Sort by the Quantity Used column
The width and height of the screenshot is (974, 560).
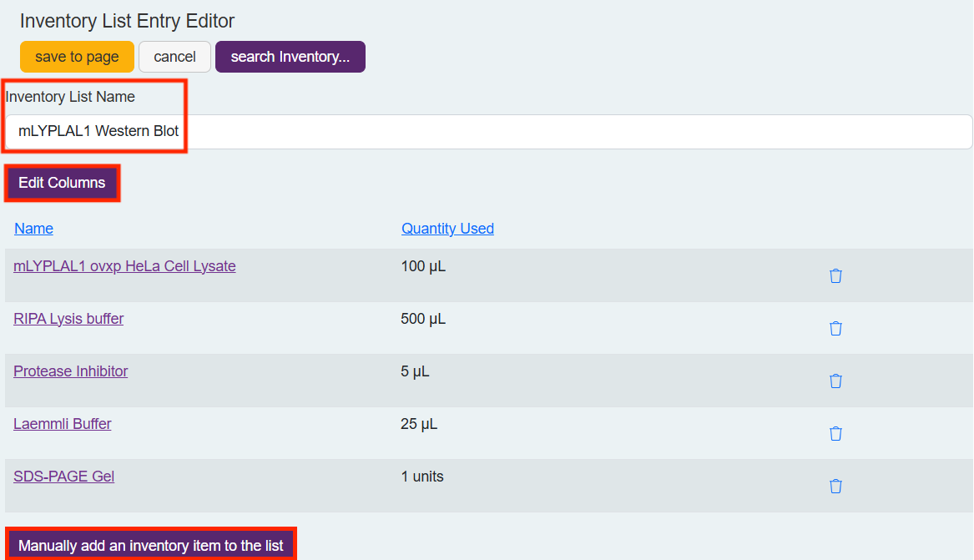(x=447, y=228)
